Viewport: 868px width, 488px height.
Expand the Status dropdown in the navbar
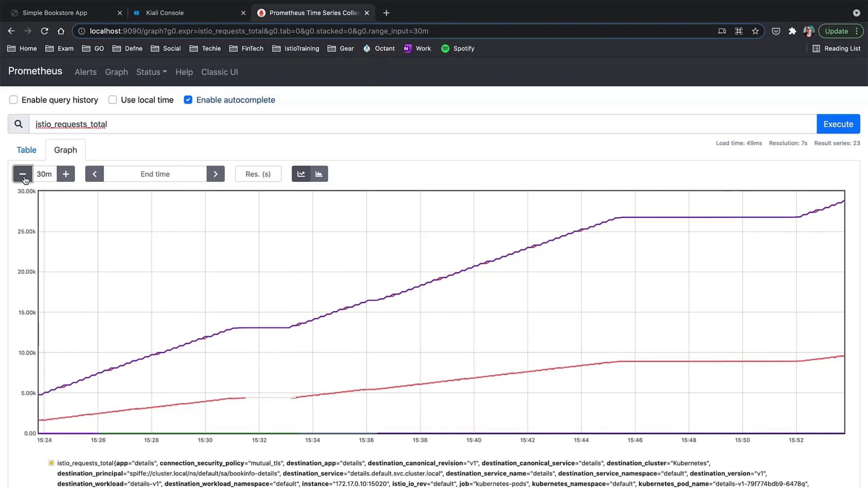pos(151,72)
